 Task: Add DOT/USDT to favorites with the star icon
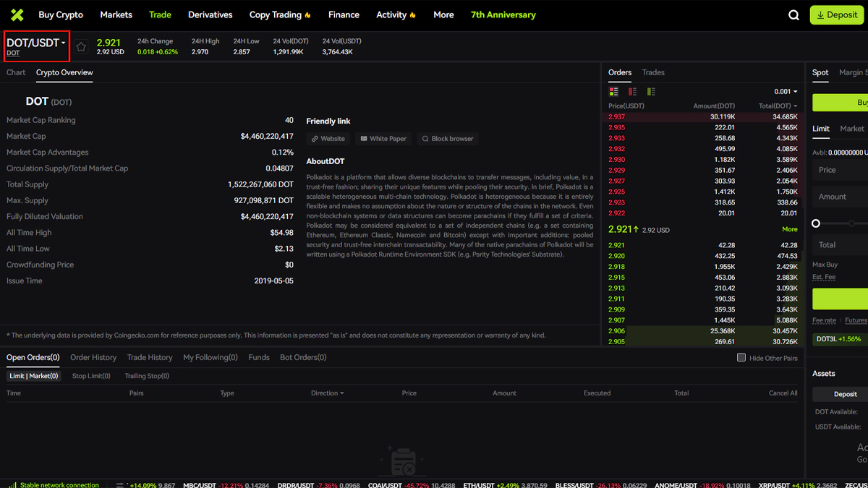click(x=81, y=46)
